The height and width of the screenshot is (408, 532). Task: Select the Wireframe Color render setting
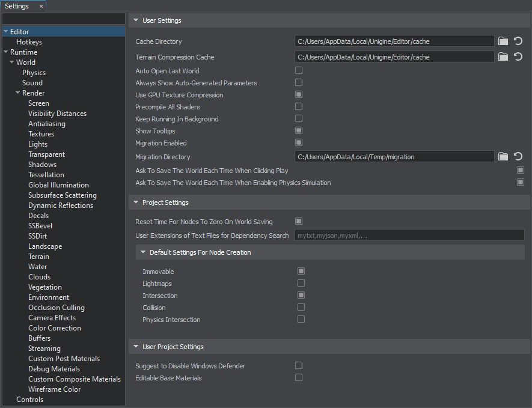[54, 389]
